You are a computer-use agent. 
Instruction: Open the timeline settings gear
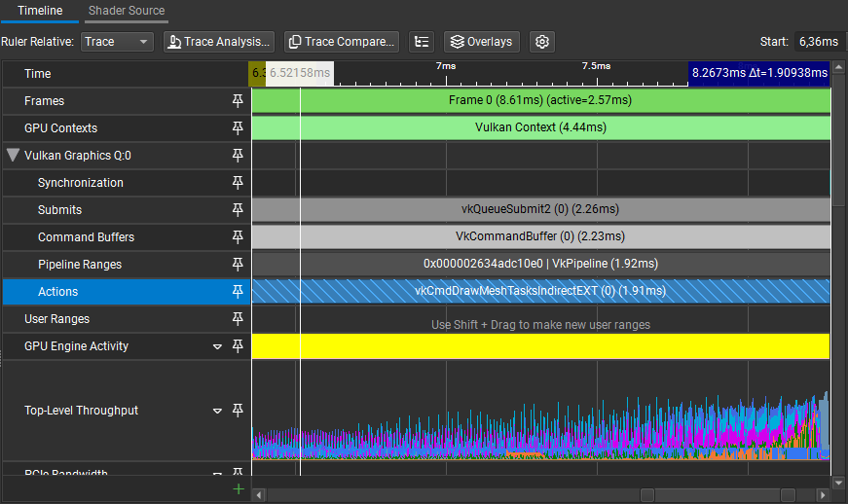[543, 42]
